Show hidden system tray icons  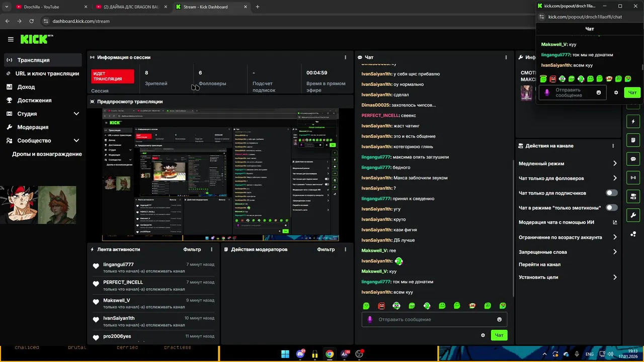(545, 354)
